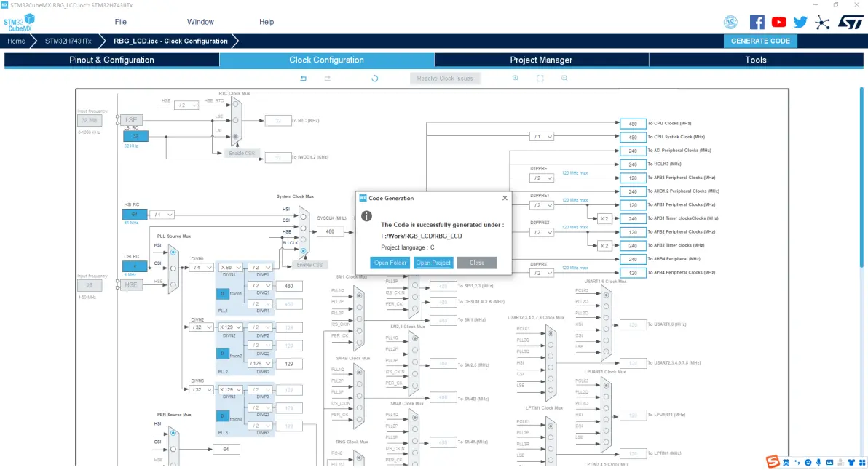Switch to Pinout & Configuration tab
Viewport: 868px width, 470px height.
(112, 60)
